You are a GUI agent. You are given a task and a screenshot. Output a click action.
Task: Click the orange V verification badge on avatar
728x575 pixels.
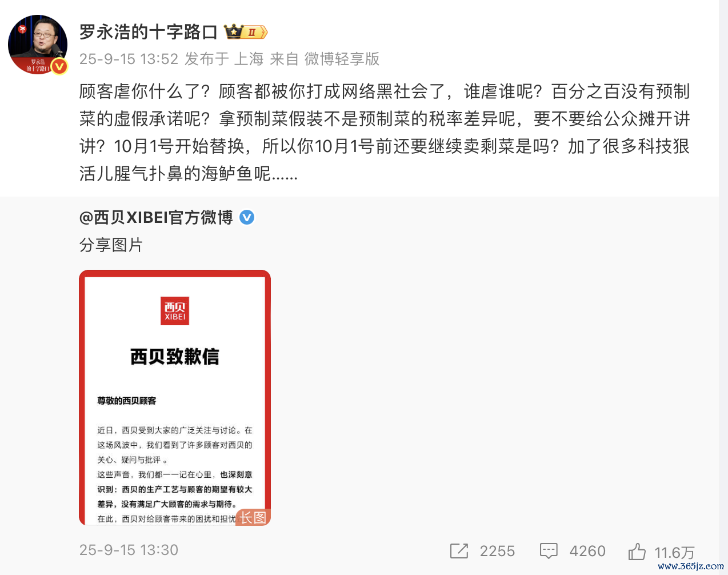(x=59, y=67)
